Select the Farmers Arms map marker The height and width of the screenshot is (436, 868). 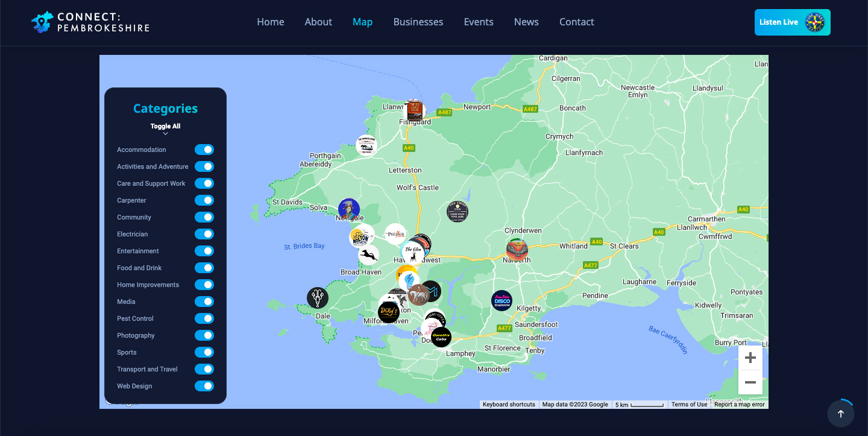pos(366,145)
